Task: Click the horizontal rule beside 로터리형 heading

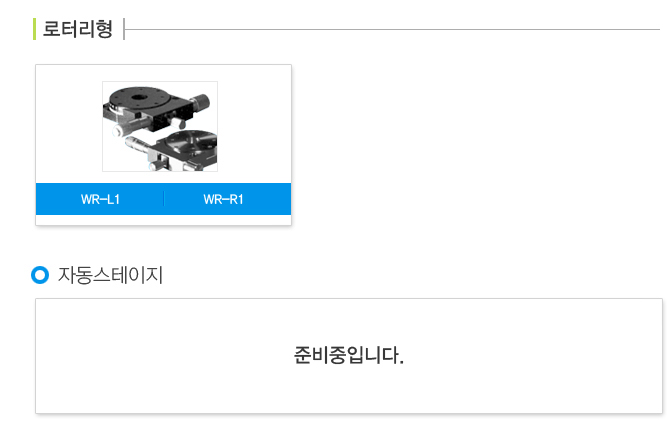Action: coord(392,29)
